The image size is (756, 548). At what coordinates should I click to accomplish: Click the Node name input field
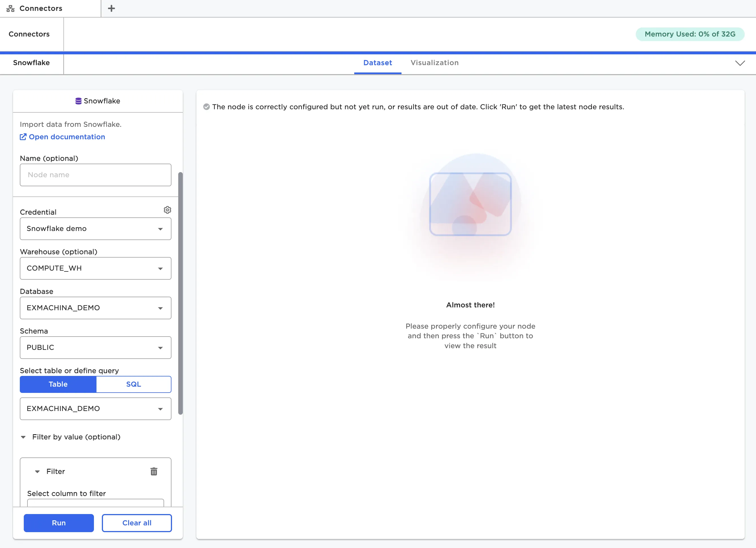pos(95,175)
